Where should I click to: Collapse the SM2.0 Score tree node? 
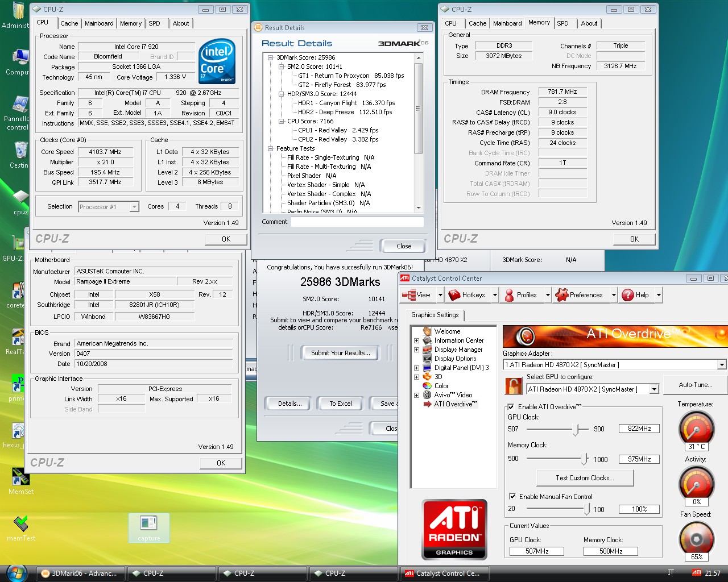281,66
